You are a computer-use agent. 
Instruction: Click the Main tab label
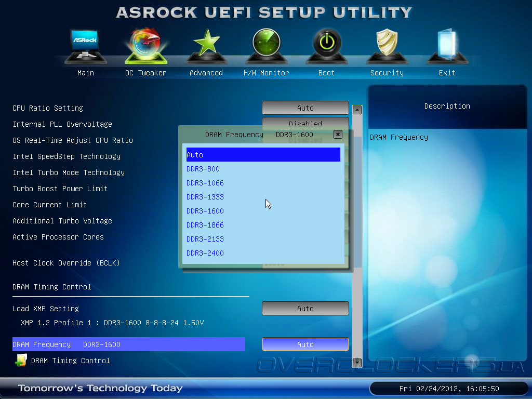[x=86, y=73]
